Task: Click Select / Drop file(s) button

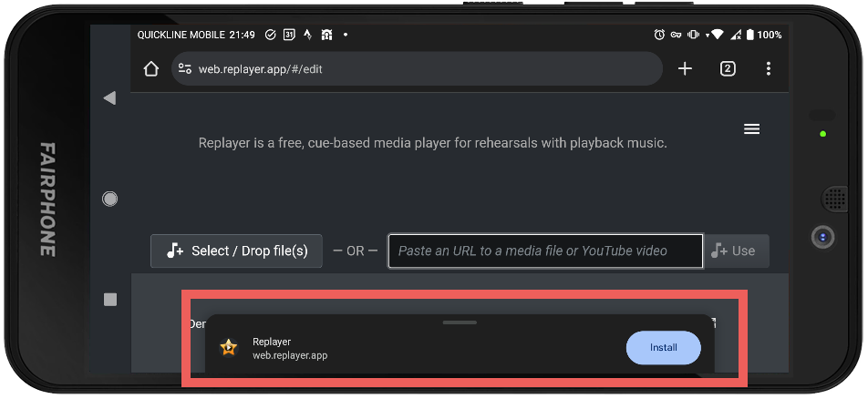Action: pos(236,251)
